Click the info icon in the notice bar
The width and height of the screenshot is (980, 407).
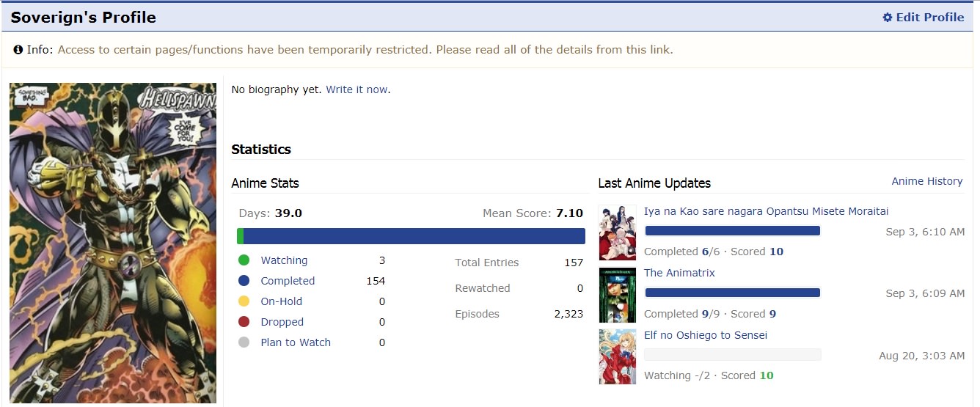[18, 50]
